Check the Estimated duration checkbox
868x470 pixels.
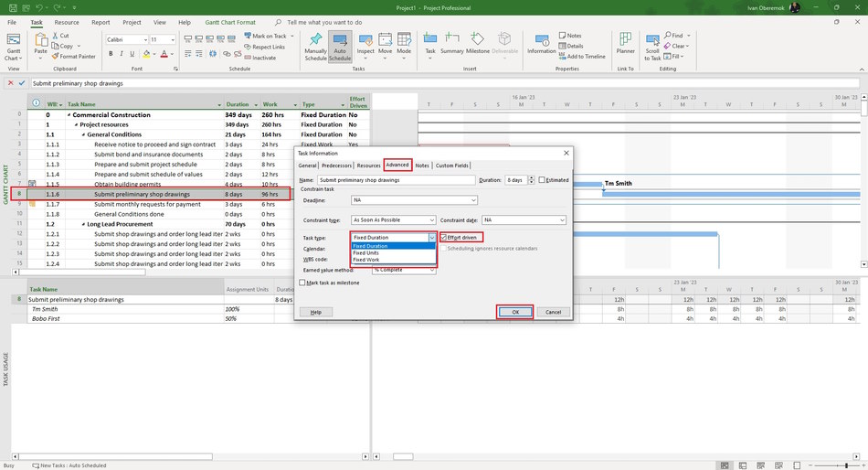[x=542, y=179]
